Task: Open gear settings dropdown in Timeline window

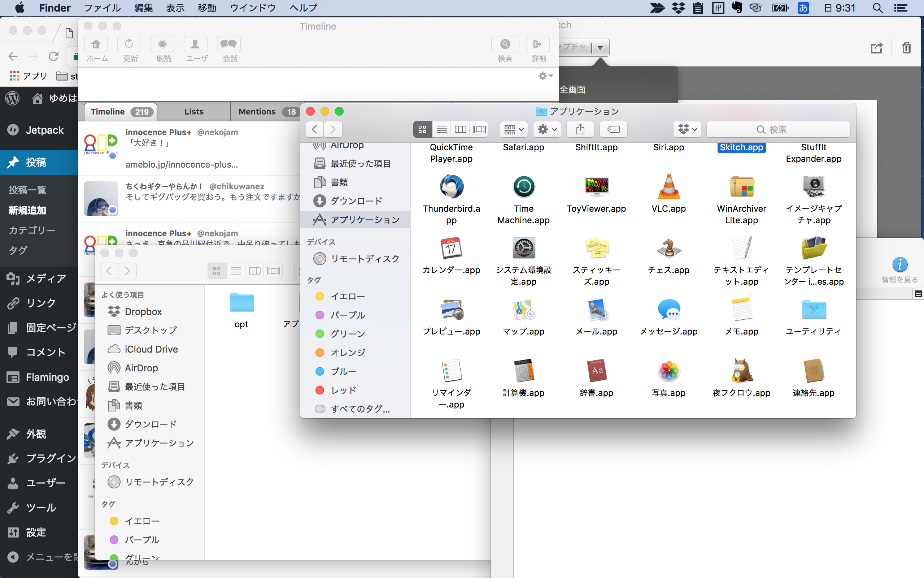Action: pyautogui.click(x=545, y=76)
